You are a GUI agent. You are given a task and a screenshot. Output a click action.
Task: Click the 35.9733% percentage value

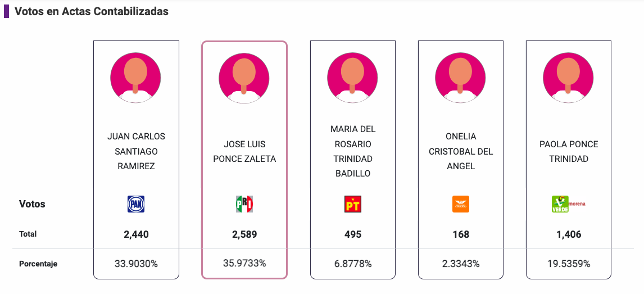[244, 263]
